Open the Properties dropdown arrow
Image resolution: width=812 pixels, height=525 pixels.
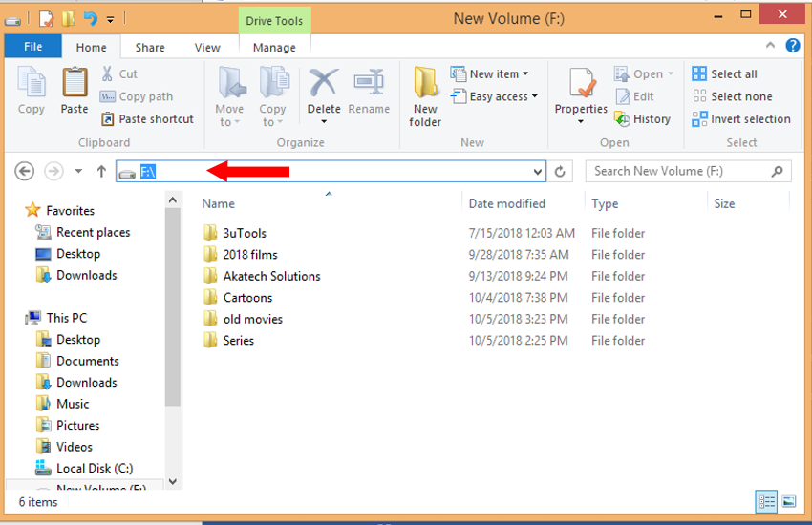(x=581, y=122)
